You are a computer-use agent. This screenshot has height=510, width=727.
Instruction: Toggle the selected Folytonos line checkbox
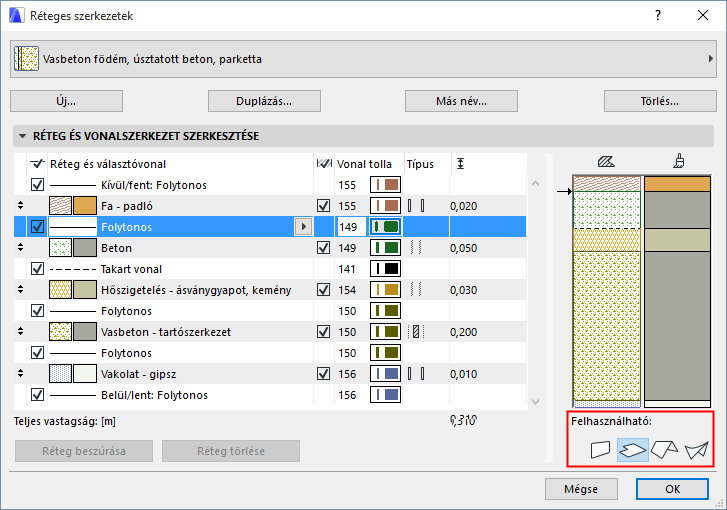click(x=38, y=227)
